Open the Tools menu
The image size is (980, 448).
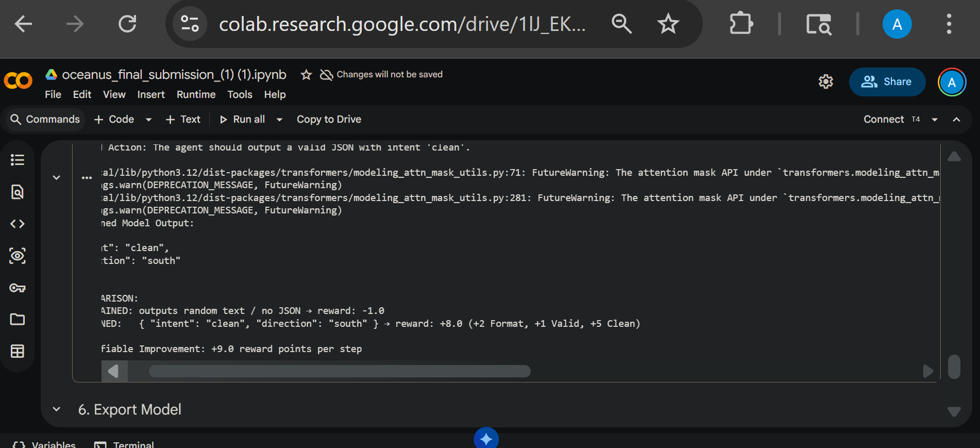240,94
